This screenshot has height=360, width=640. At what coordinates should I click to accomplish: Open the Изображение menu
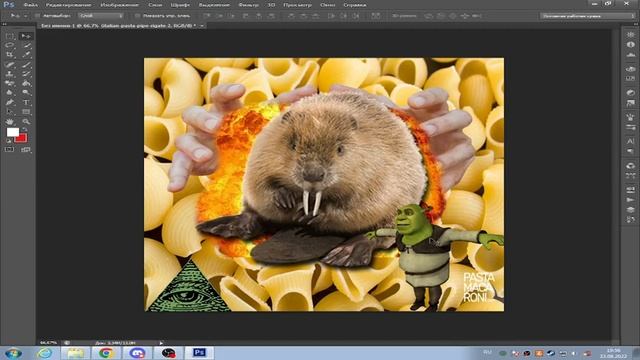[119, 5]
